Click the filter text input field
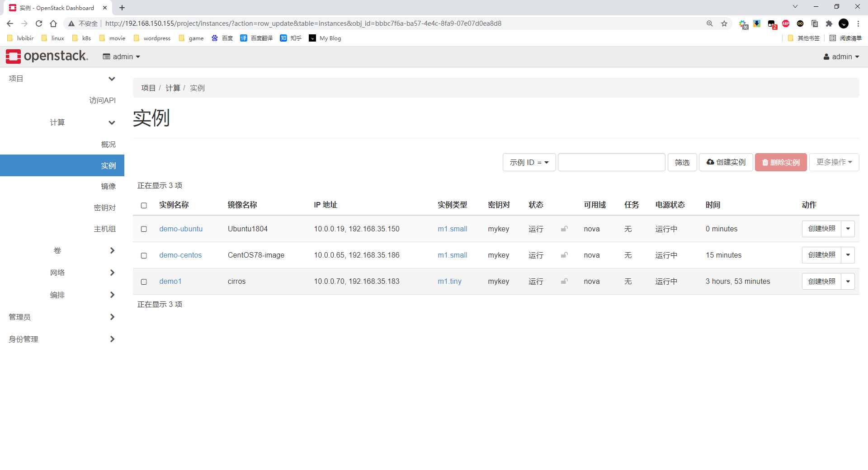 point(611,162)
